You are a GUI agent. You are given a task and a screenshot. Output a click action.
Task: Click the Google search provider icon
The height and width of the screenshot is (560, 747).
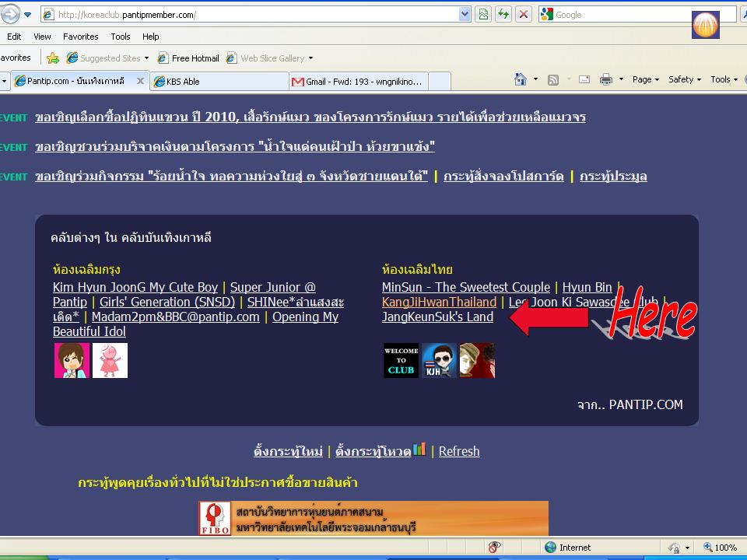[x=547, y=15]
